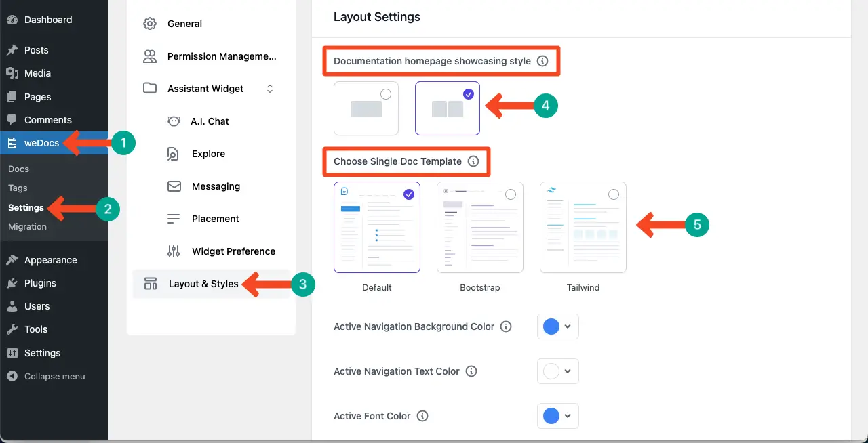The width and height of the screenshot is (868, 443).
Task: Click the Users person icon
Action: pyautogui.click(x=12, y=306)
